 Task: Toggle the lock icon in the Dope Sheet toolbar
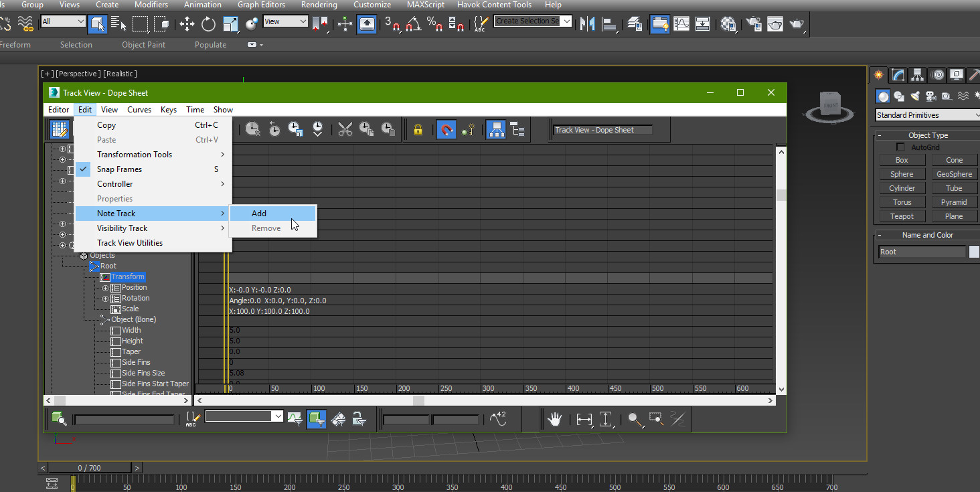point(418,129)
